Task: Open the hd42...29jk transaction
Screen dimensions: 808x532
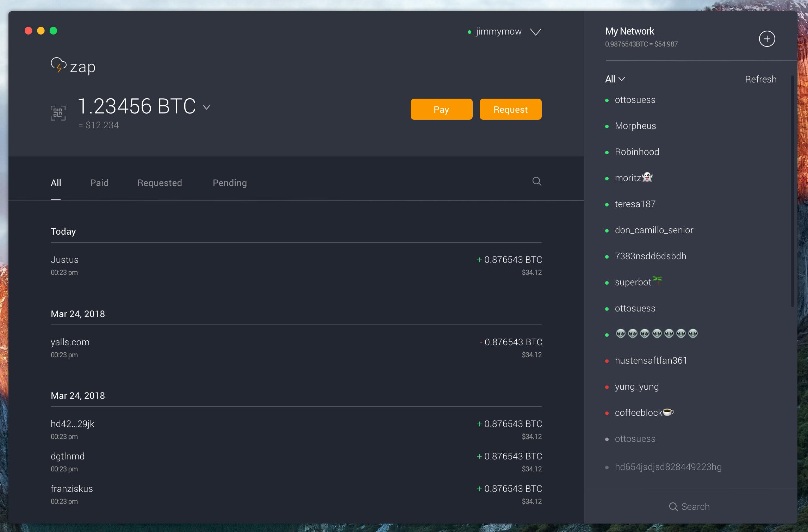Action: pos(296,429)
